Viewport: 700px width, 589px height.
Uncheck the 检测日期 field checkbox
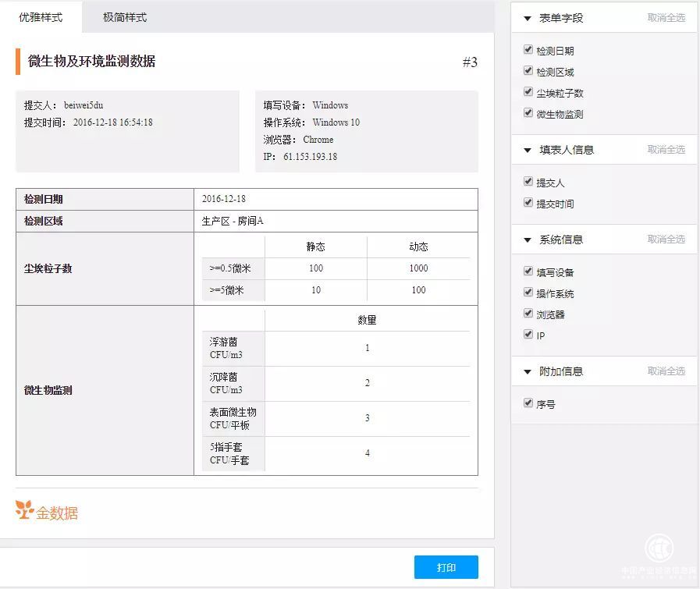pos(528,50)
